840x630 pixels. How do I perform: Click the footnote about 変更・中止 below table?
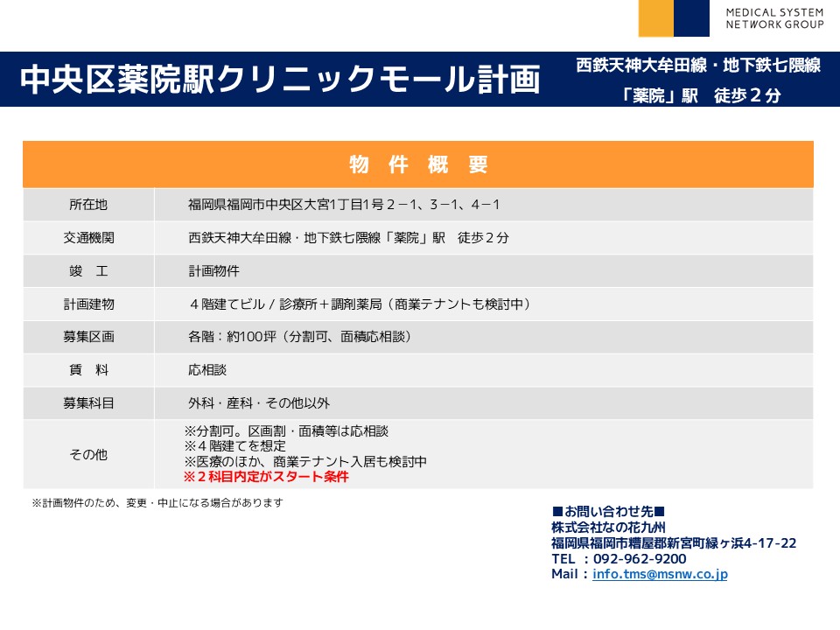point(157,503)
